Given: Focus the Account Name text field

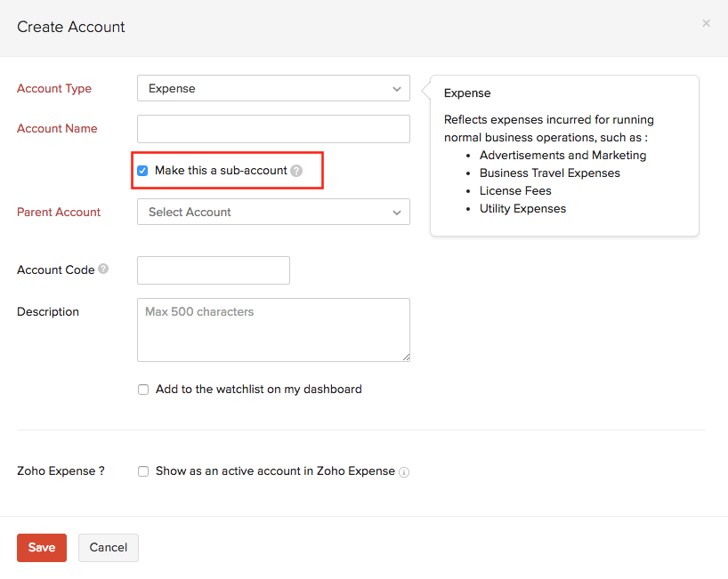Looking at the screenshot, I should 273,129.
